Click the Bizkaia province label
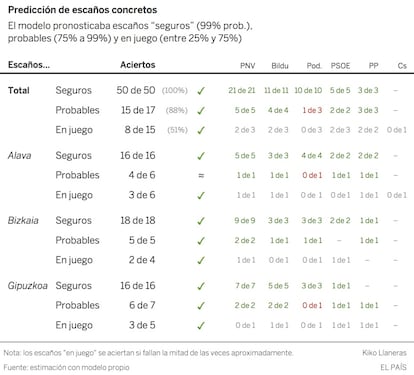This screenshot has height=375, width=414. (23, 221)
